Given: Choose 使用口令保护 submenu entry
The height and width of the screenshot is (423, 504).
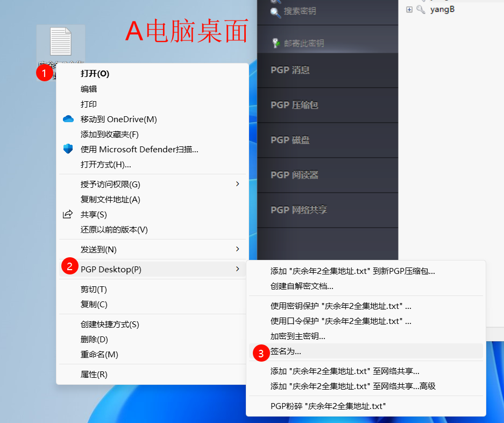Looking at the screenshot, I should pos(366,321).
